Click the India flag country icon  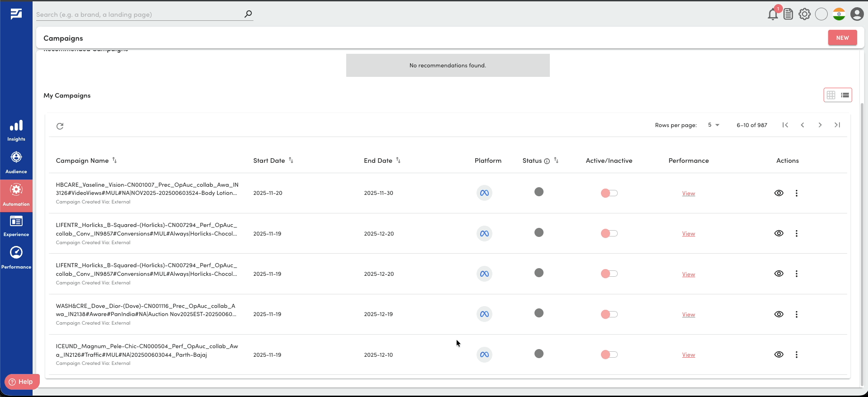pyautogui.click(x=839, y=14)
